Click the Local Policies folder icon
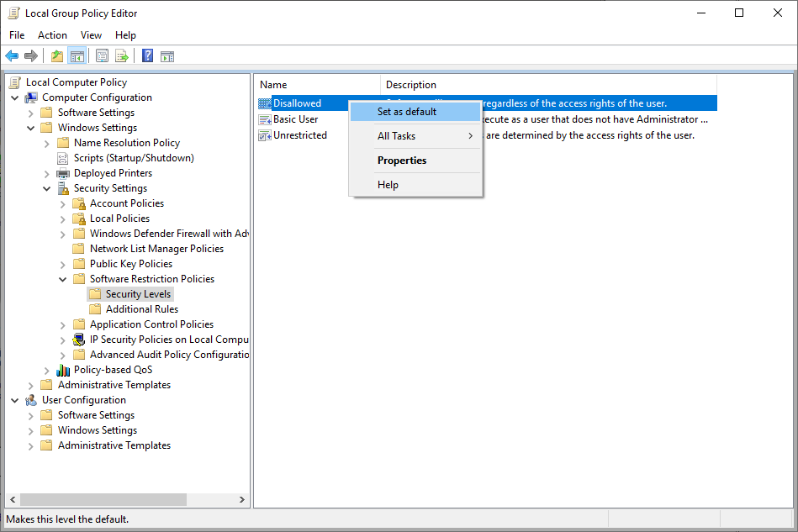Viewport: 798px width, 532px height. [79, 219]
